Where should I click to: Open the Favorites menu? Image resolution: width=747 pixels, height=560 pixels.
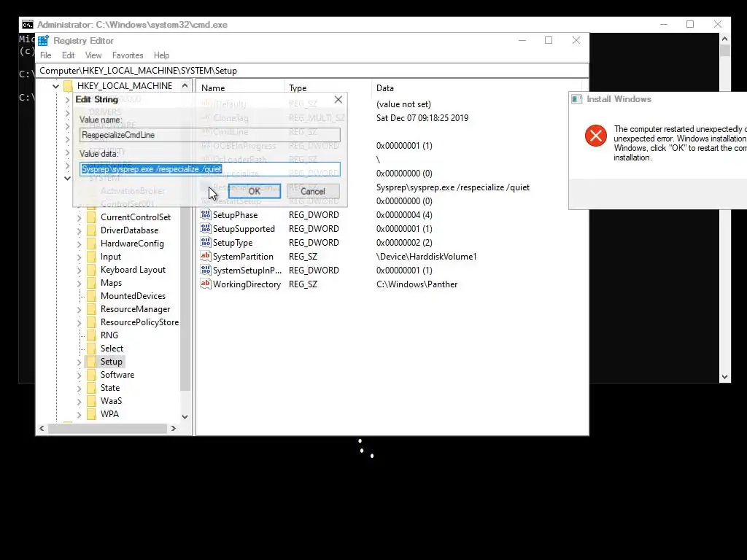[128, 55]
